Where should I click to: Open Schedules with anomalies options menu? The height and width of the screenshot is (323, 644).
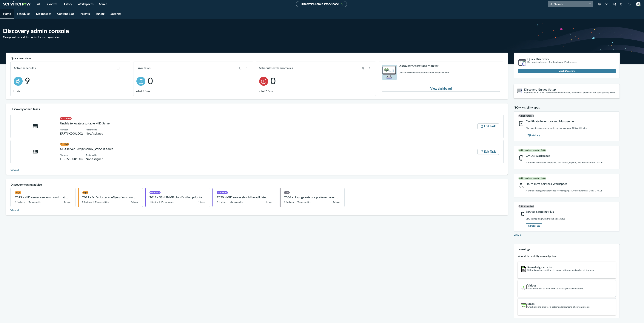pos(369,68)
